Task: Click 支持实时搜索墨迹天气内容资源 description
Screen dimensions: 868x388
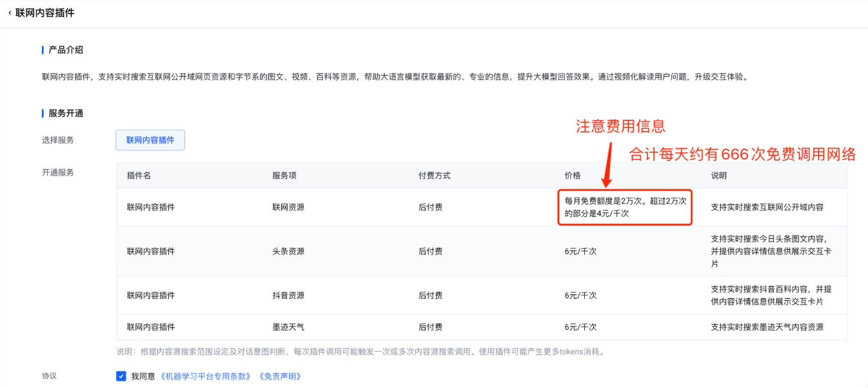Action: (767, 327)
